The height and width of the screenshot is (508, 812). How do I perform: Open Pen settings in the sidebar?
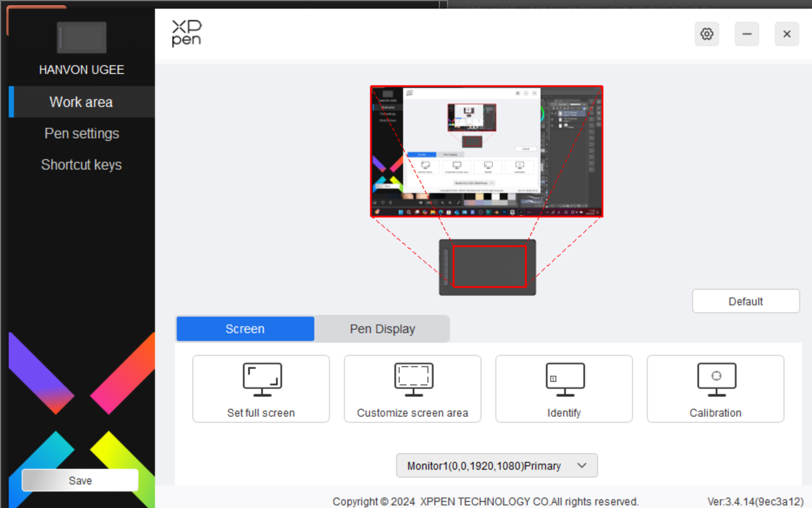pos(82,133)
